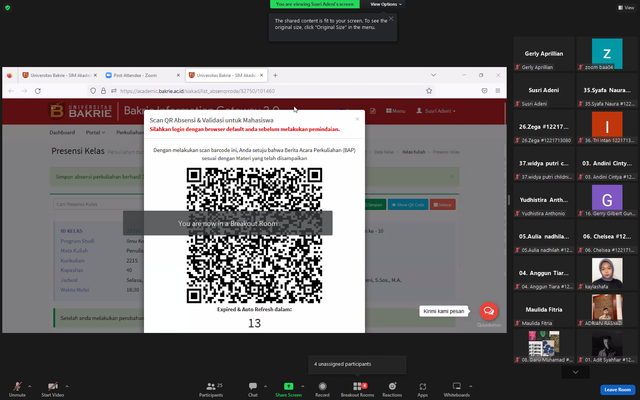Toggle meeting Record
The height and width of the screenshot is (400, 640).
pos(322,389)
